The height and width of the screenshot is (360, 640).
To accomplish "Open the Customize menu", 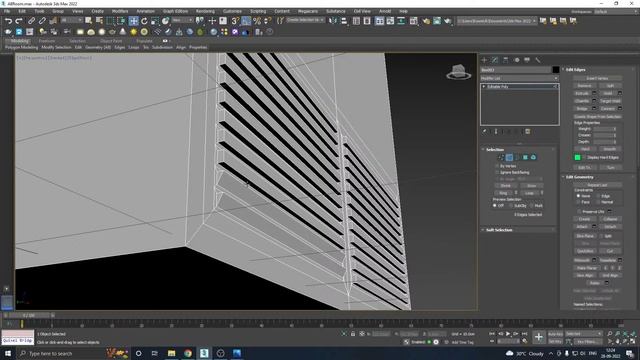I will click(232, 11).
